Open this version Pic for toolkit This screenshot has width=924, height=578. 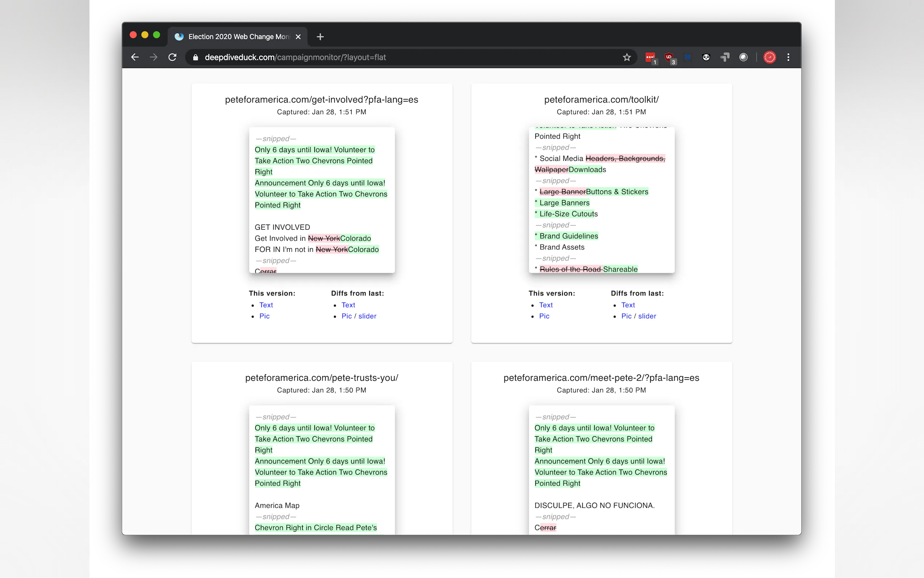[544, 316]
